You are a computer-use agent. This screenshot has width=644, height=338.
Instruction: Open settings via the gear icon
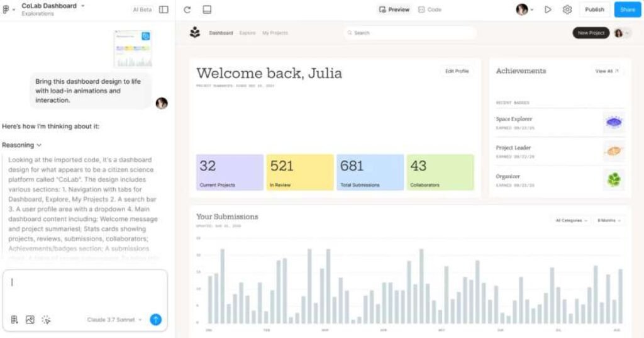pyautogui.click(x=567, y=10)
